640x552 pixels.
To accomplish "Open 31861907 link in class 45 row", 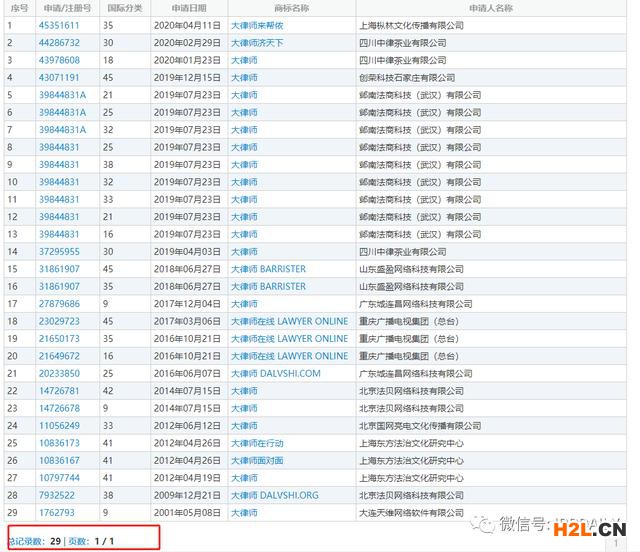I will [59, 269].
